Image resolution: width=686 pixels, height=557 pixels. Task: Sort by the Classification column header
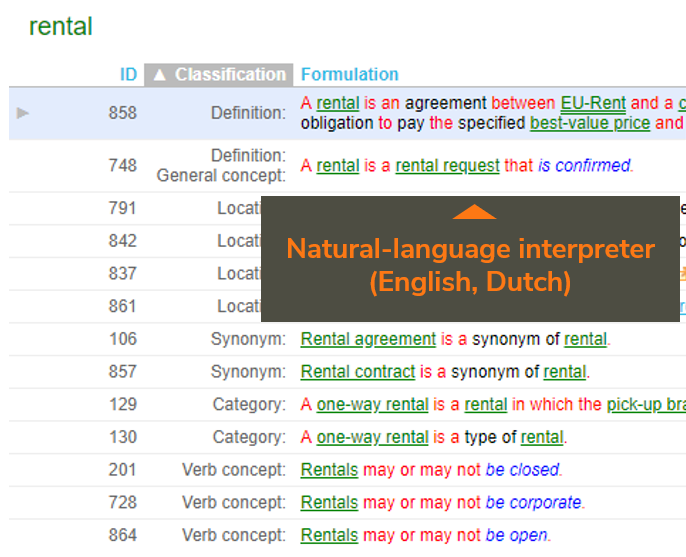(x=219, y=74)
